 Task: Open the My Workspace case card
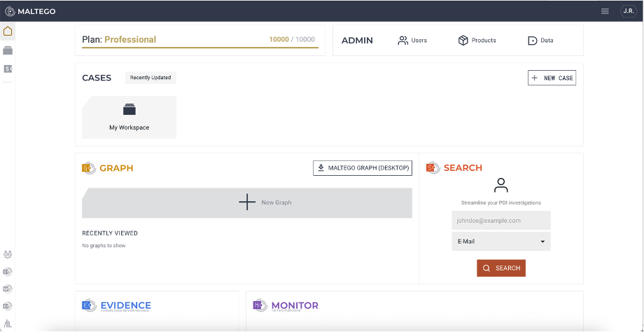129,117
